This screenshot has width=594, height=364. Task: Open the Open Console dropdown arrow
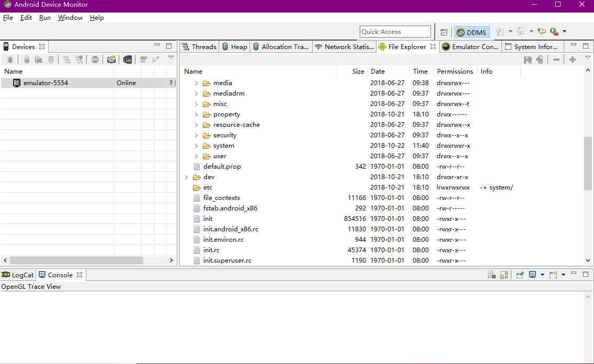563,275
